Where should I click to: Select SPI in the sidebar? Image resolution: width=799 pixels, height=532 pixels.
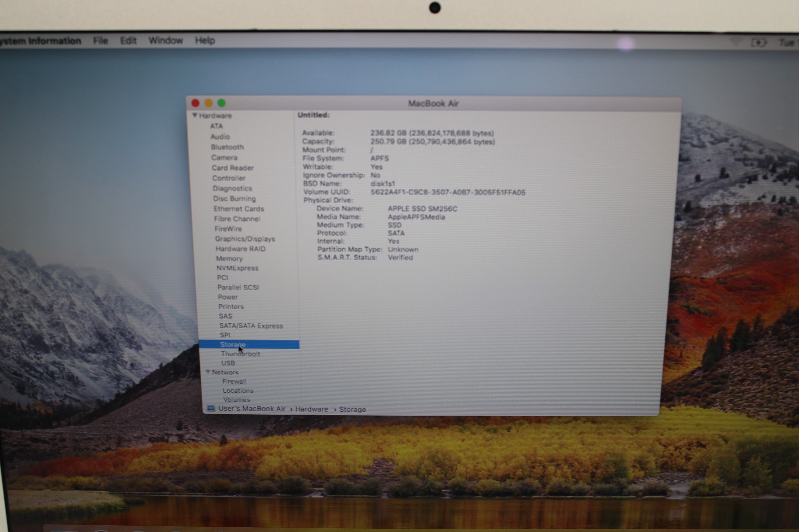click(225, 335)
